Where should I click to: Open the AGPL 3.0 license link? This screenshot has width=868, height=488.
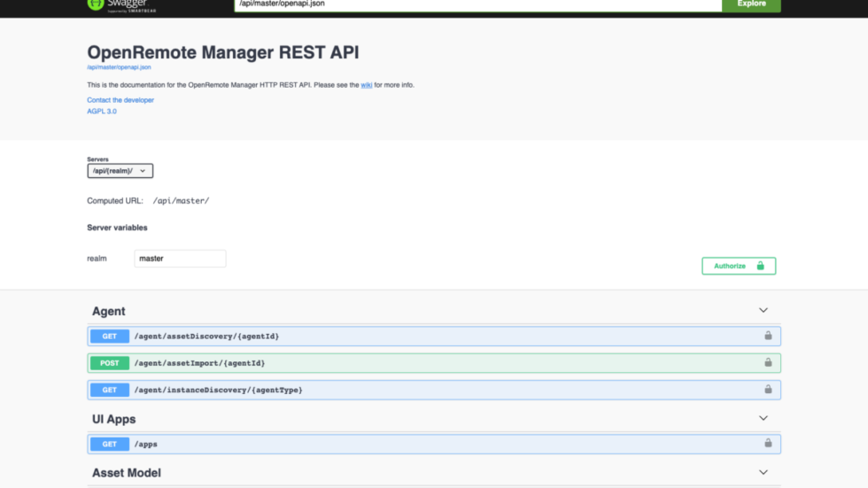tap(102, 112)
